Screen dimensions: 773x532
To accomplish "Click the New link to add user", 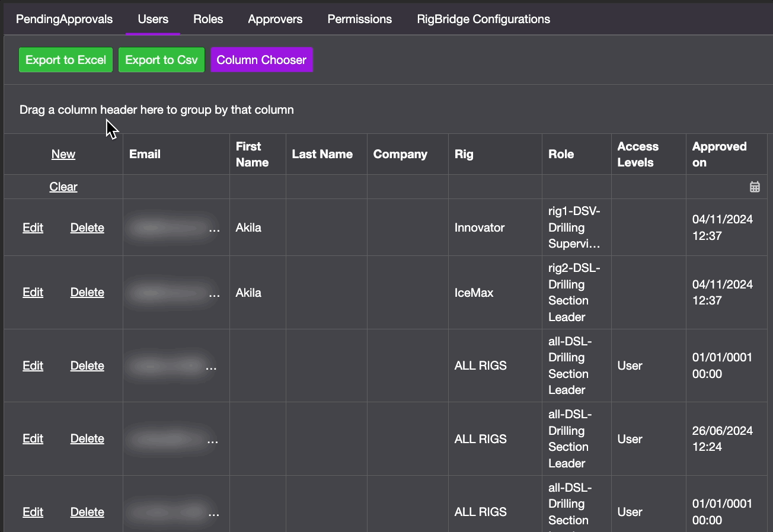I will coord(63,154).
